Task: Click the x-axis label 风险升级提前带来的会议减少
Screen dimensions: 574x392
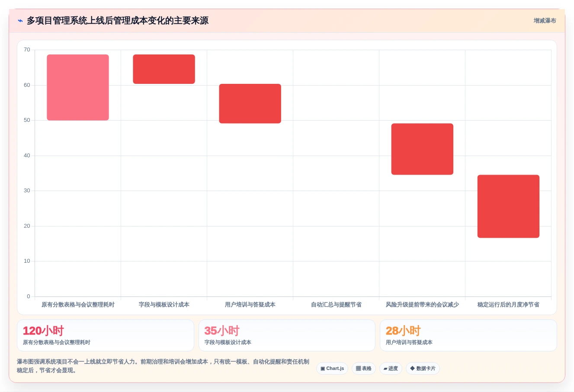Action: coord(422,305)
